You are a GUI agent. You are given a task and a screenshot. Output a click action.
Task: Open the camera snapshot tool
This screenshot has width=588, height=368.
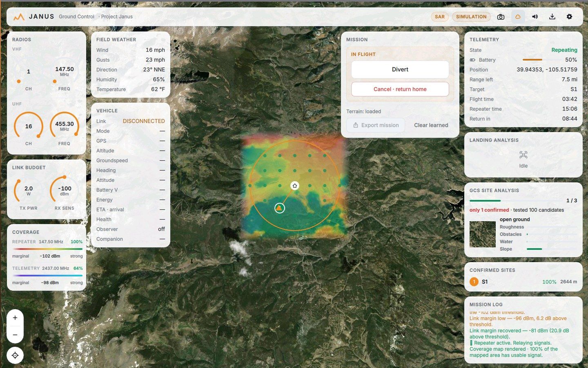coord(501,17)
